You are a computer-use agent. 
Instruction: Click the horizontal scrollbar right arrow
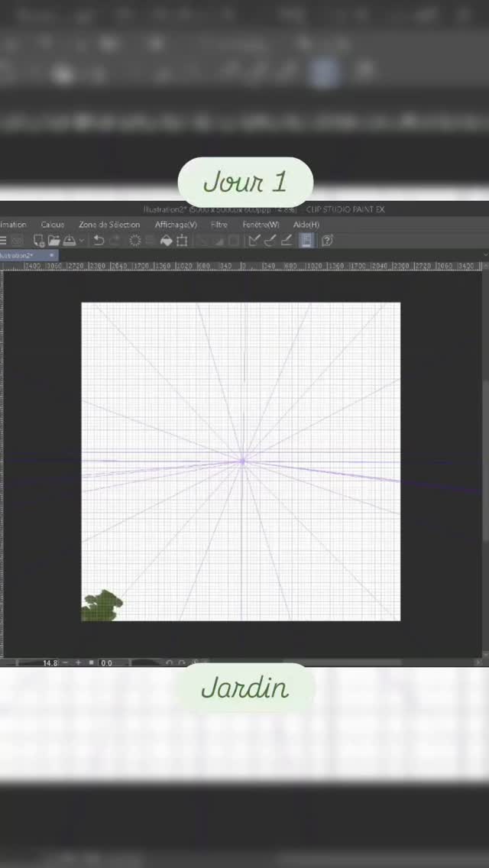point(478,662)
